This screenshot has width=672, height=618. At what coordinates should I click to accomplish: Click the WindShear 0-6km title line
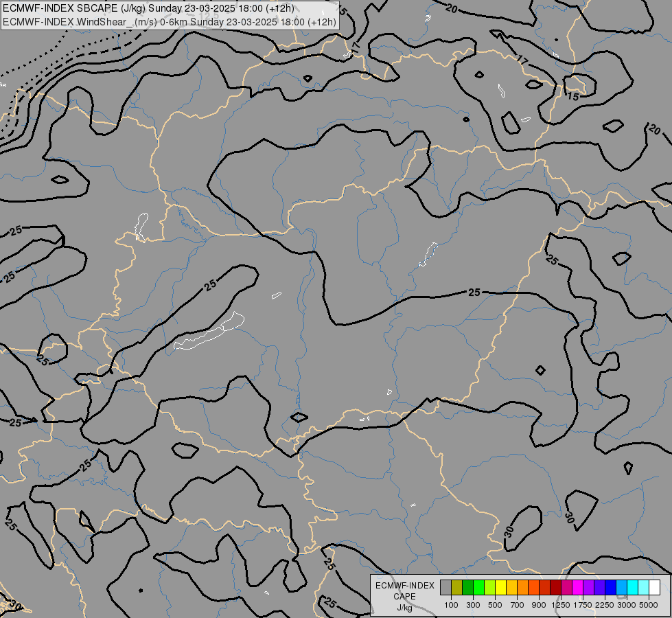click(x=170, y=22)
